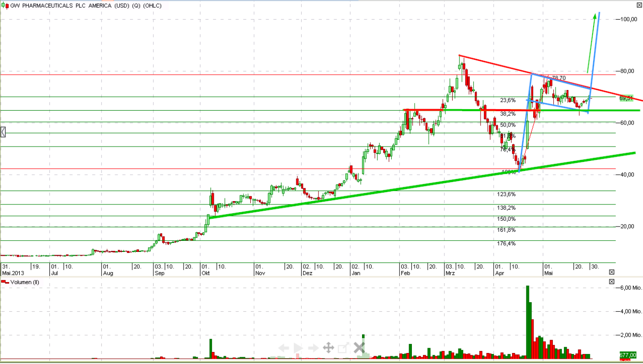Click the Okt label on the date axis
Screen dimensions: 643x364
click(206, 273)
